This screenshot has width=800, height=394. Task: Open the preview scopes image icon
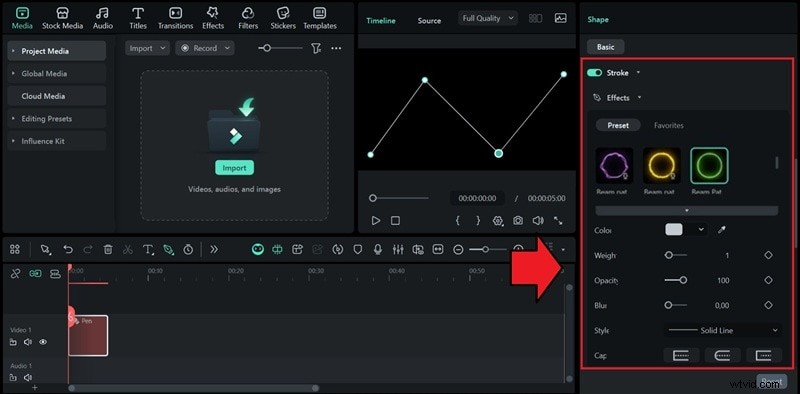pos(560,18)
